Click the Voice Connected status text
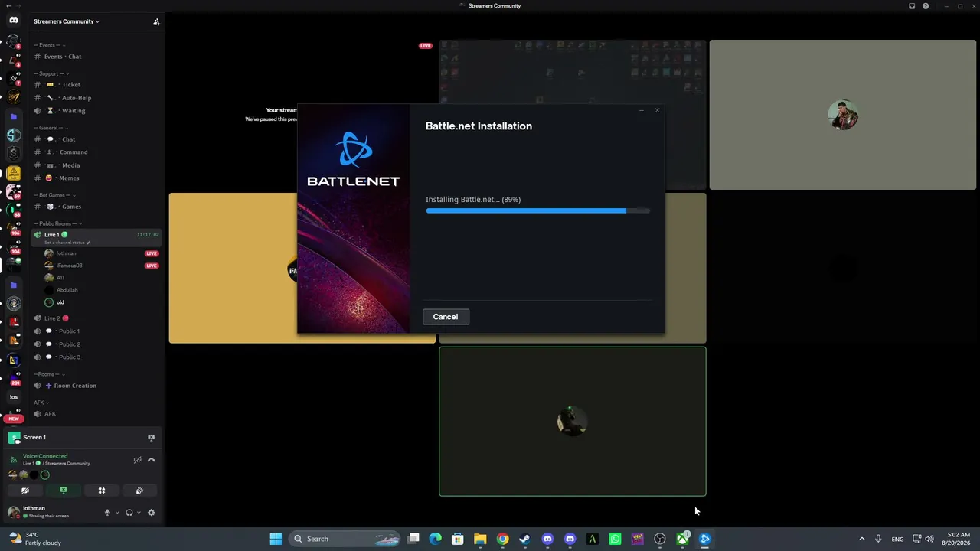 tap(45, 456)
